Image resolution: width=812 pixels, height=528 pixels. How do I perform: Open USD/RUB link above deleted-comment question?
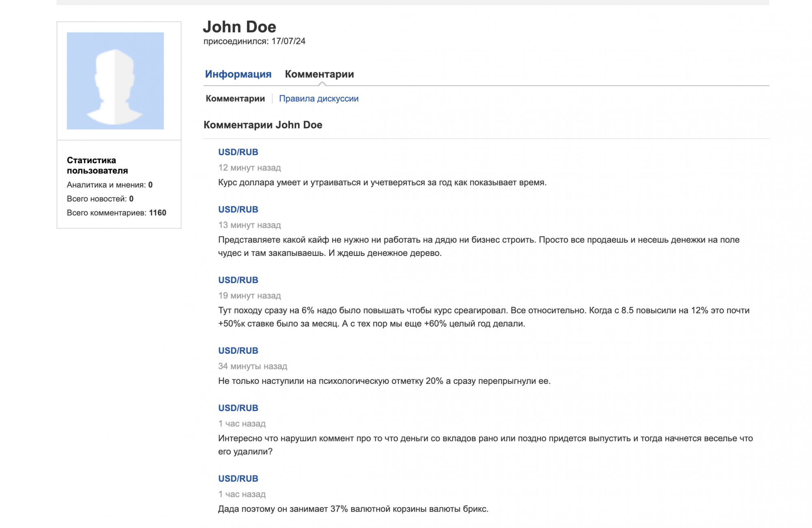238,408
